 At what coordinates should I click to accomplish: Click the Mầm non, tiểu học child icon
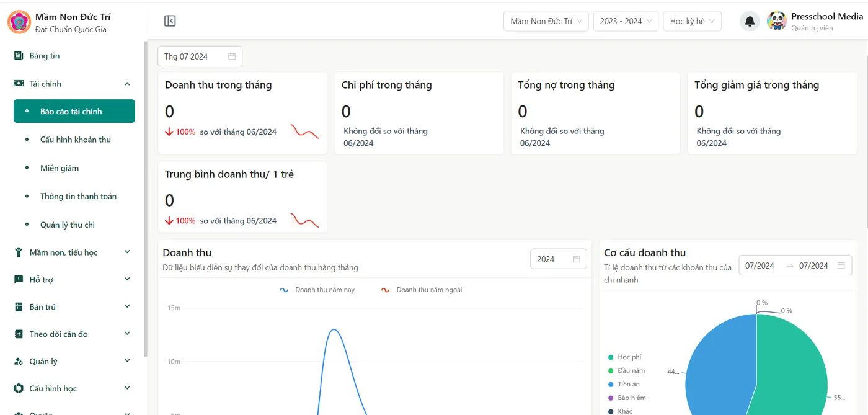19,252
